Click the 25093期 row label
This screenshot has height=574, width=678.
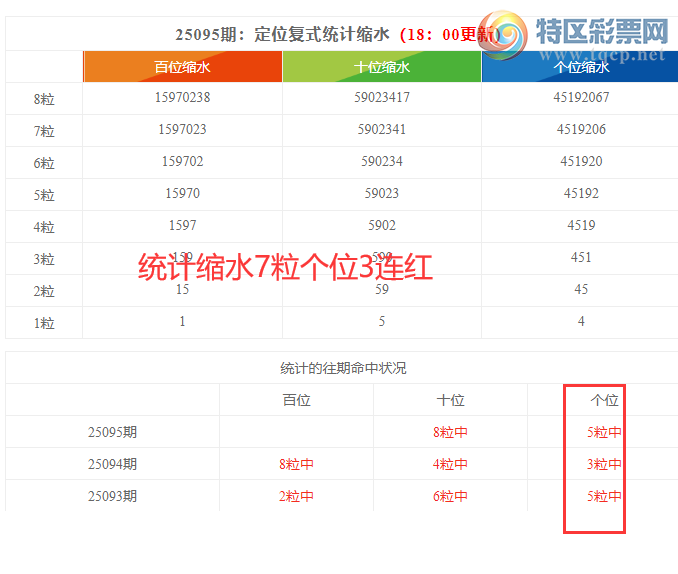(x=112, y=496)
